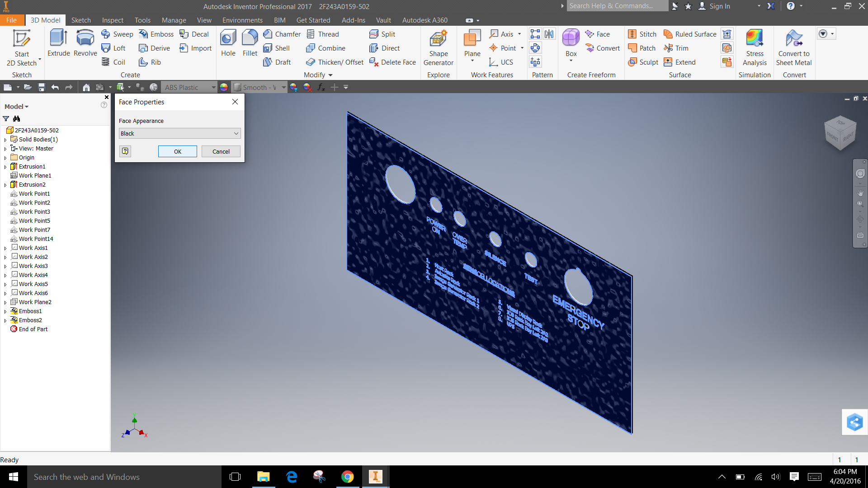Expand the Modify panel dropdown
Screen dimensions: 868x488
pyautogui.click(x=330, y=75)
